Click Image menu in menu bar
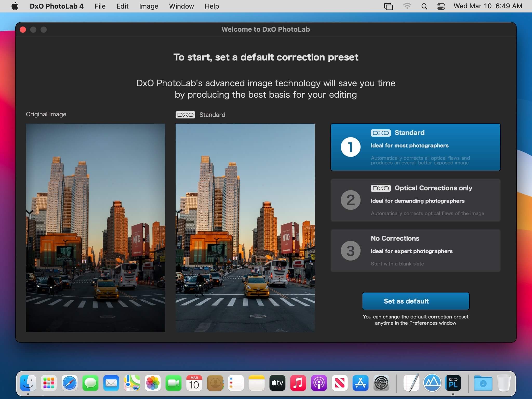Viewport: 532px width, 399px height. (148, 6)
